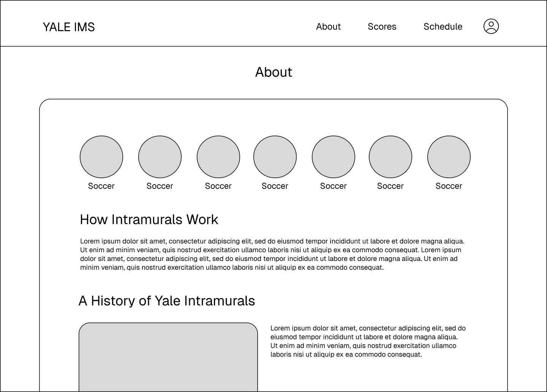Click the paragraph under How Intramurals Work
The width and height of the screenshot is (547, 392).
272,254
